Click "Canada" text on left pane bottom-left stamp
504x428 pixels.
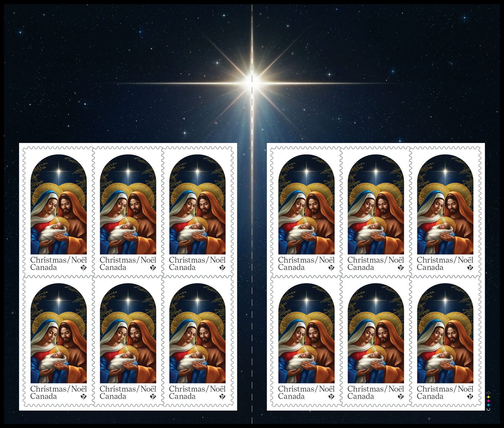[x=44, y=396]
